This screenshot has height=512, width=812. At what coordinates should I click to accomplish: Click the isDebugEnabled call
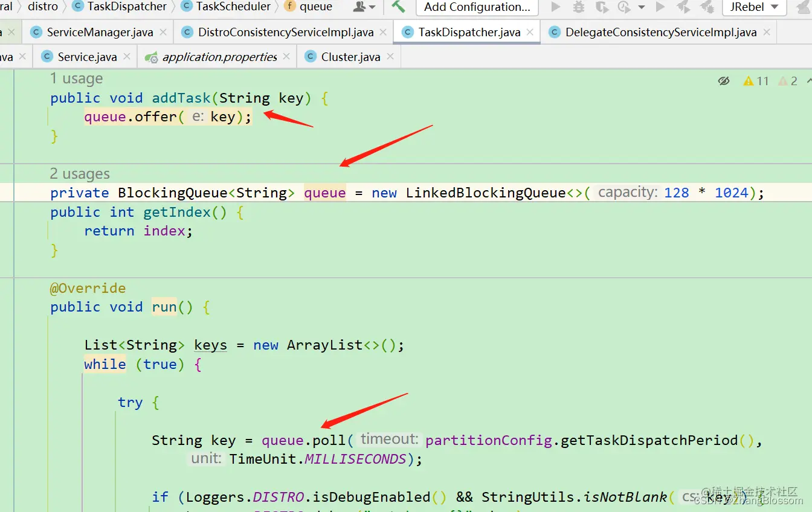371,497
